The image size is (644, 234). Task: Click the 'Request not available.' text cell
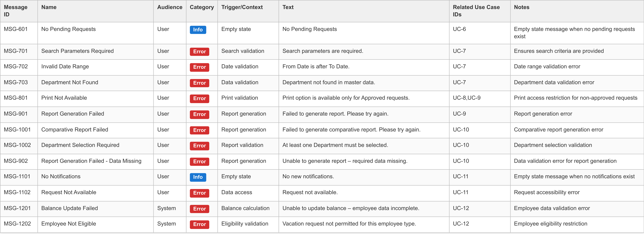click(310, 192)
